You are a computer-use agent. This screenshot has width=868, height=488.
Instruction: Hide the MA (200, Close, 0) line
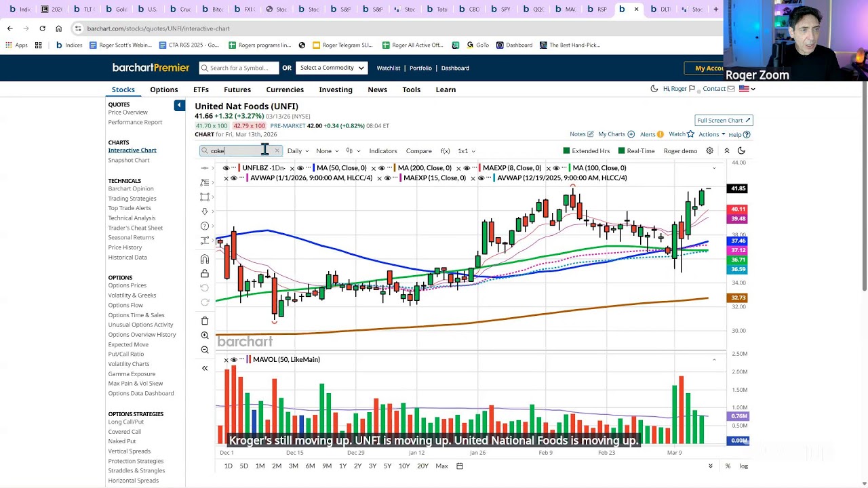pyautogui.click(x=382, y=168)
